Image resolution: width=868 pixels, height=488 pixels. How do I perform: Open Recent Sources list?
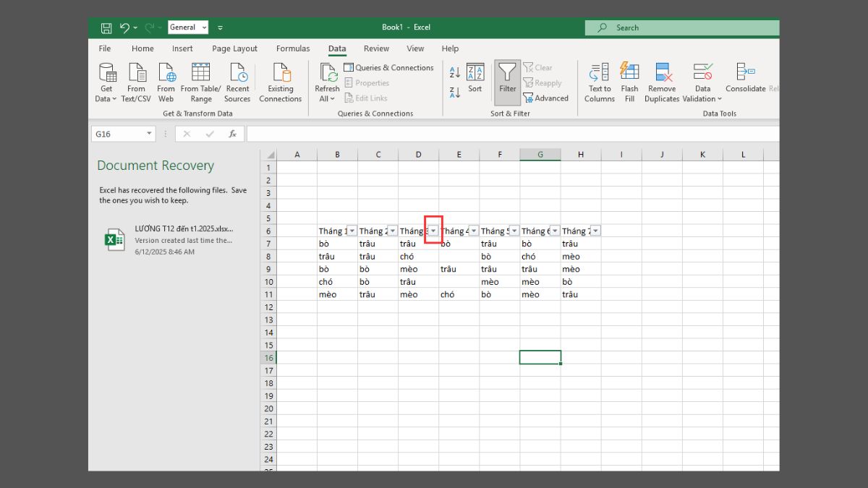[237, 81]
